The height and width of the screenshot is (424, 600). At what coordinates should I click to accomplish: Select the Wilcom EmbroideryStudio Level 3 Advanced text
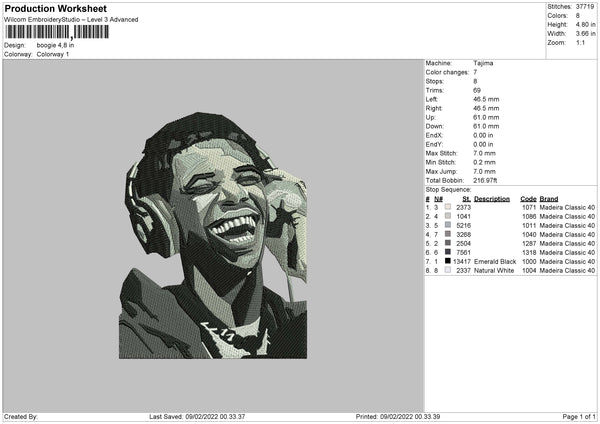coord(71,20)
